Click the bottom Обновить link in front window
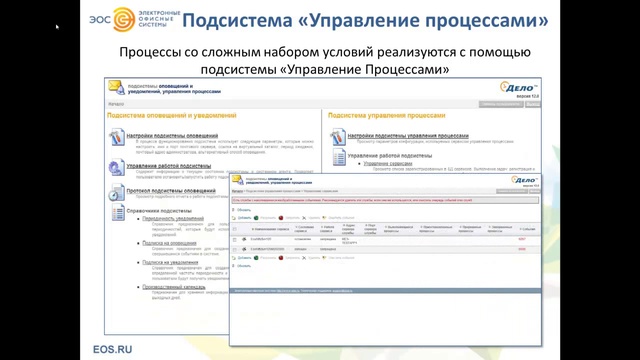The width and height of the screenshot is (640, 360). 244,266
